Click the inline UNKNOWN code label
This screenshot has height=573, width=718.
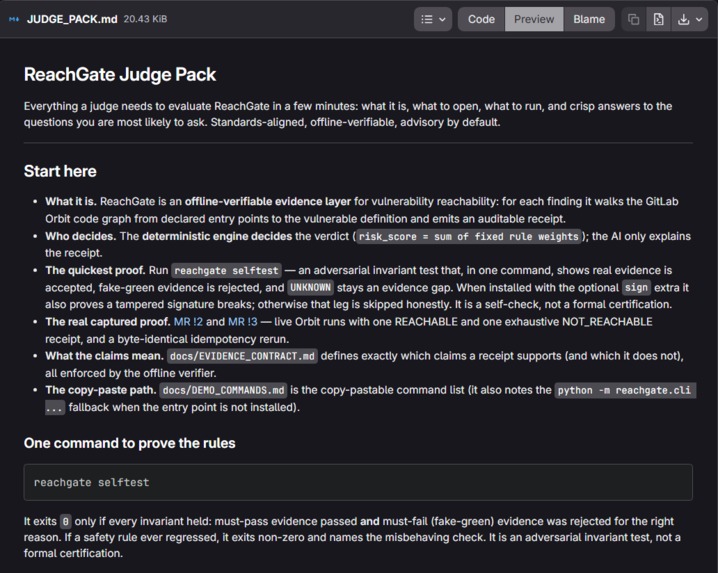310,287
